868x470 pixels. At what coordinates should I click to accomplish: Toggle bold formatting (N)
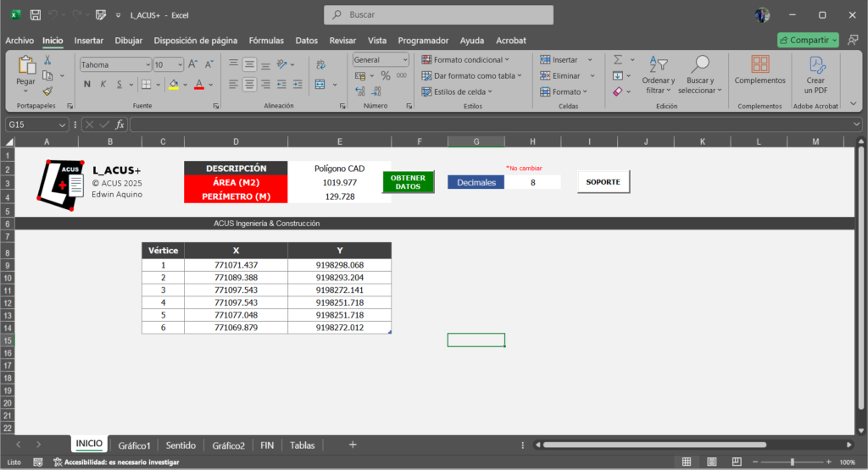(x=86, y=84)
